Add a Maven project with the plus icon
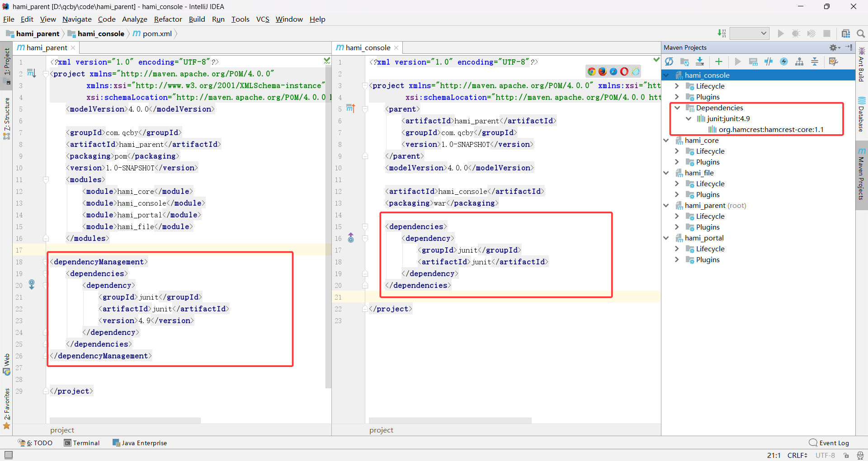Screen dimensions: 868x461 tap(719, 61)
